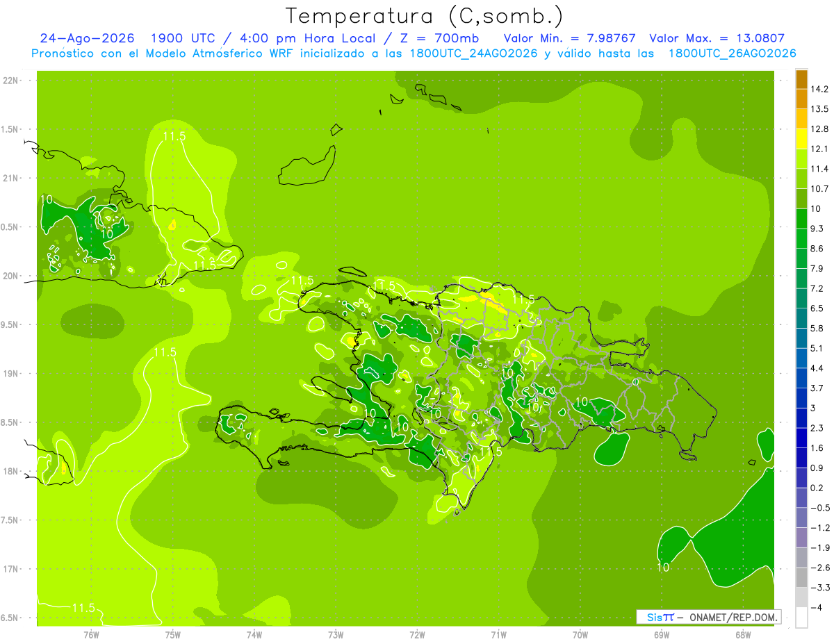Click 'Valor Min. = 7.98767' text
This screenshot has height=644, width=834.
pos(569,38)
